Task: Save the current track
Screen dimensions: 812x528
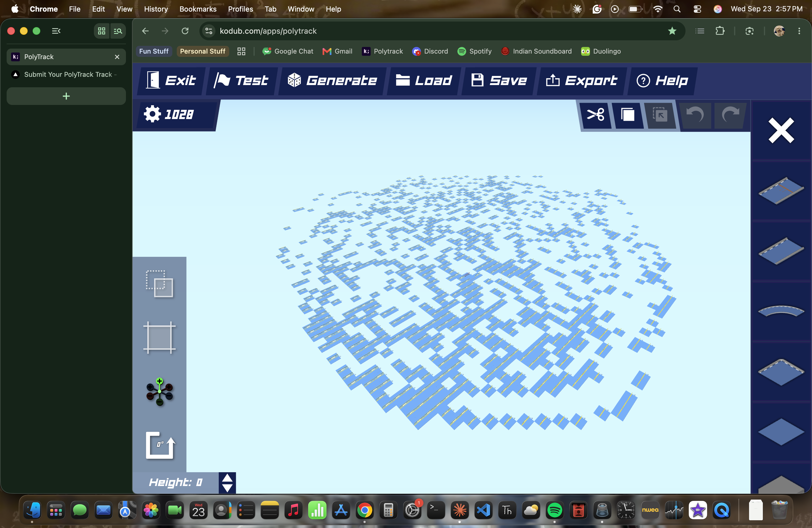Action: [499, 80]
